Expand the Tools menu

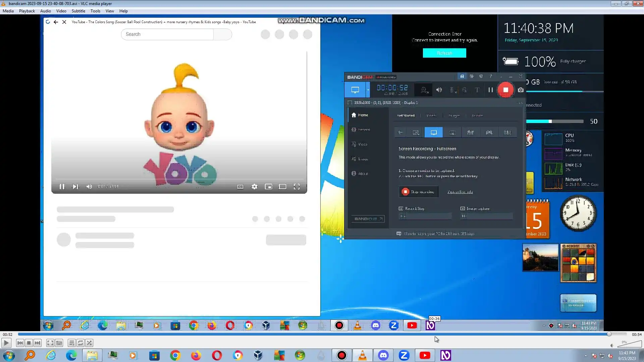[95, 11]
